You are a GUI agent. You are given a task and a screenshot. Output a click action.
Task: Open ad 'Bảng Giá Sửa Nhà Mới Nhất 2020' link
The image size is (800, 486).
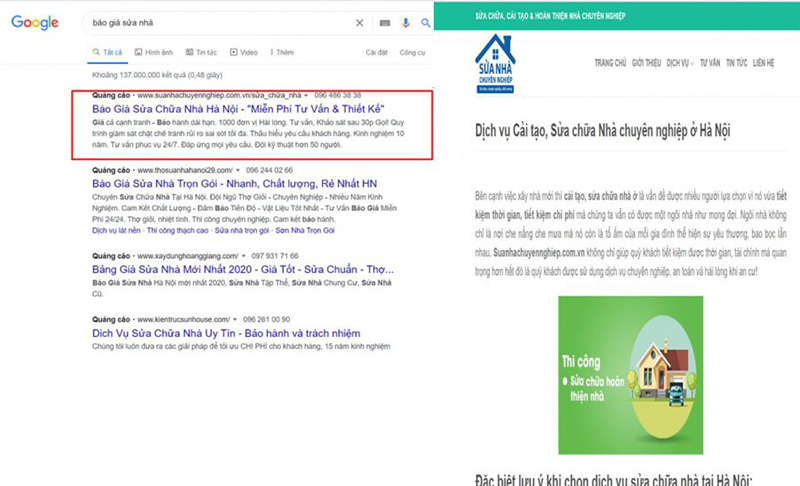(x=243, y=269)
